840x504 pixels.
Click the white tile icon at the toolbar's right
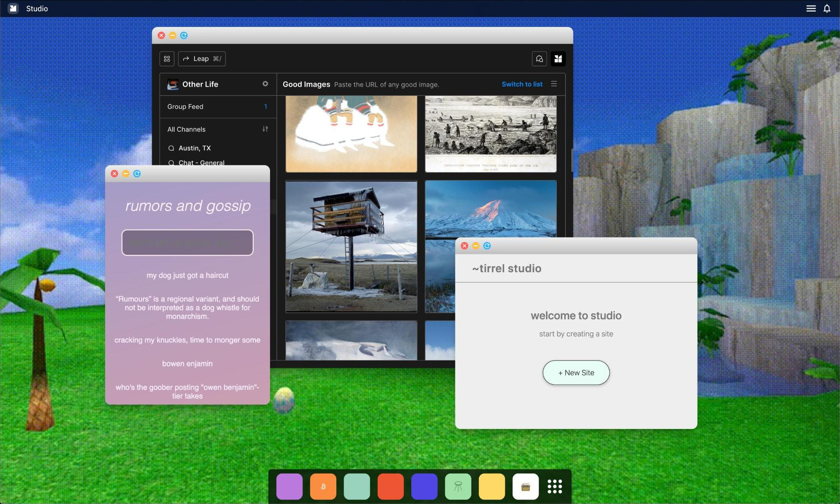[558, 59]
